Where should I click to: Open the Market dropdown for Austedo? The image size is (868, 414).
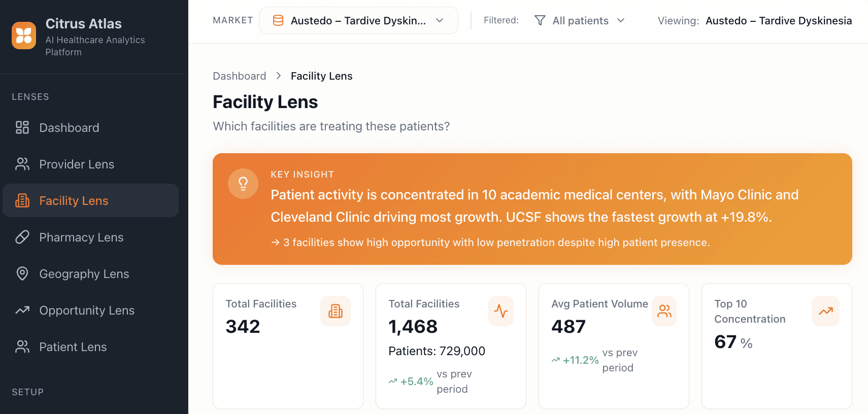pyautogui.click(x=358, y=20)
